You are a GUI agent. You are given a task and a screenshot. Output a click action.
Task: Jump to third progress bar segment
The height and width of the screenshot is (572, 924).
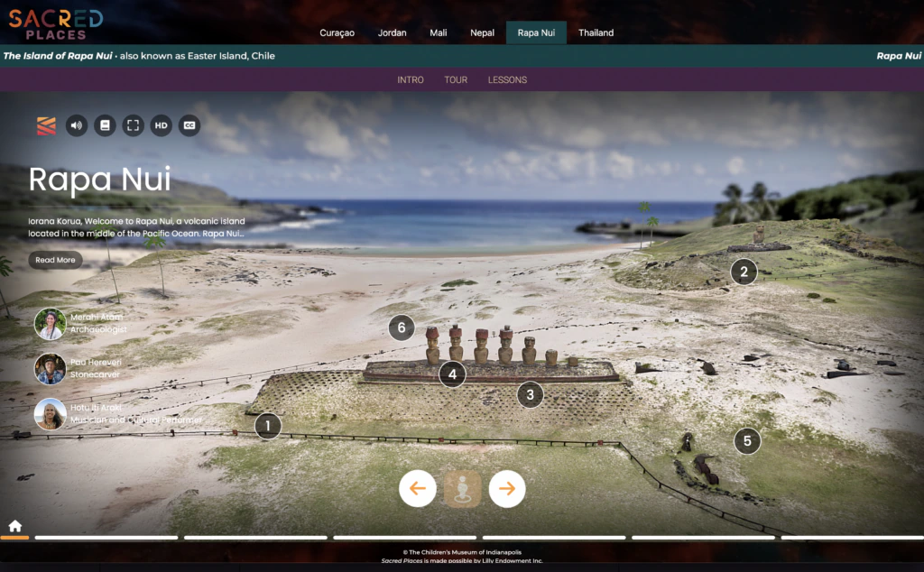[x=405, y=537]
